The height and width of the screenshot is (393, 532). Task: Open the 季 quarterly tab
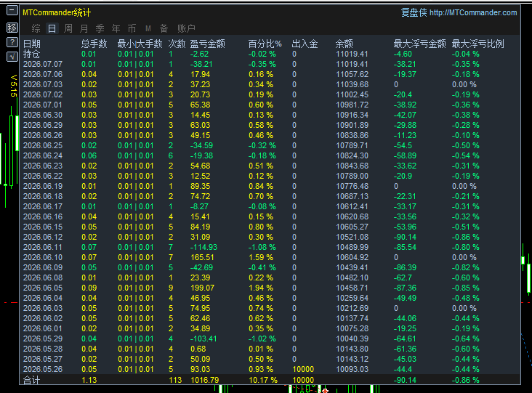click(x=100, y=28)
